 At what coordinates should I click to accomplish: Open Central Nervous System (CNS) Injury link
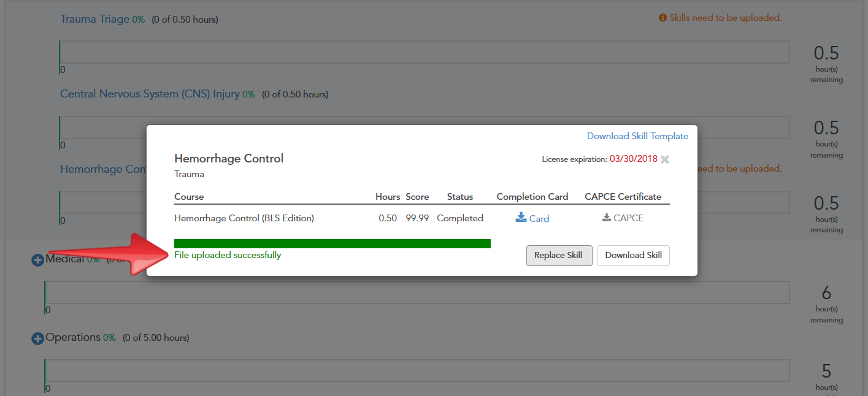click(x=150, y=94)
